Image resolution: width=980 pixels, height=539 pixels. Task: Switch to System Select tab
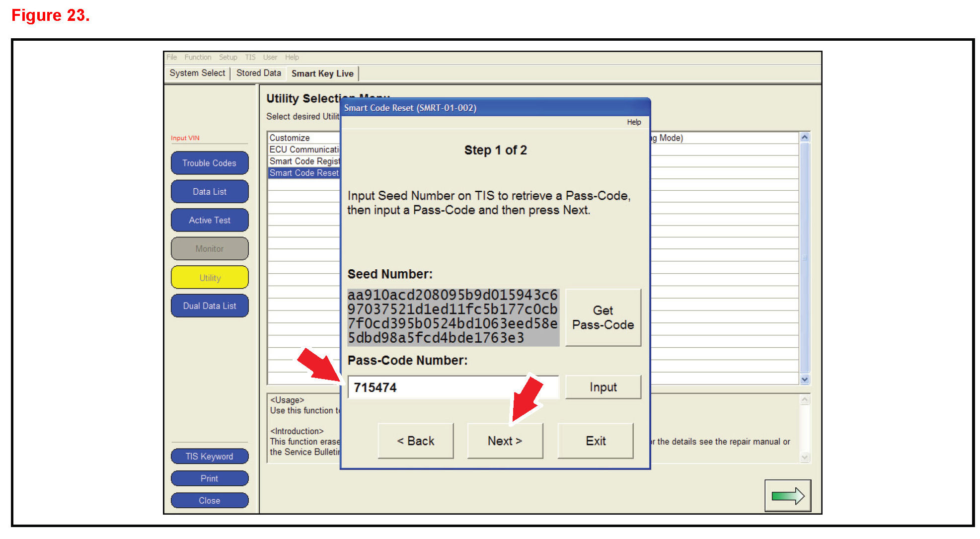(197, 73)
